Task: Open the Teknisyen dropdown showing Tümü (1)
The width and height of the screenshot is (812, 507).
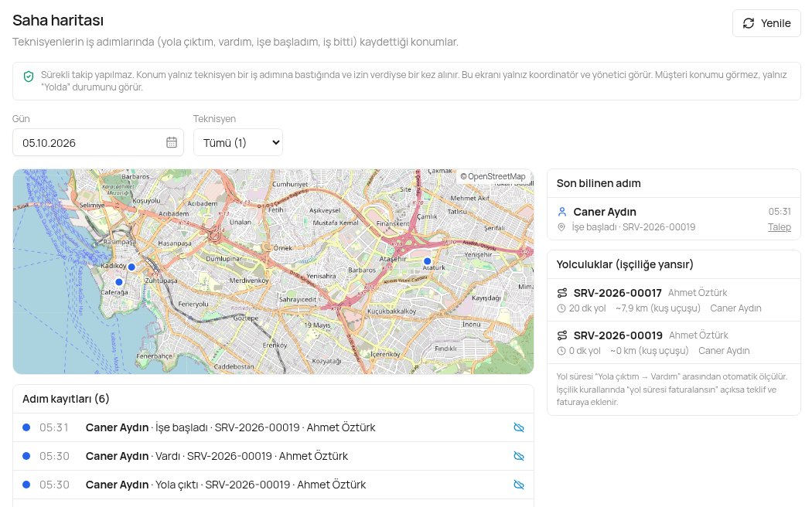Action: click(x=238, y=142)
